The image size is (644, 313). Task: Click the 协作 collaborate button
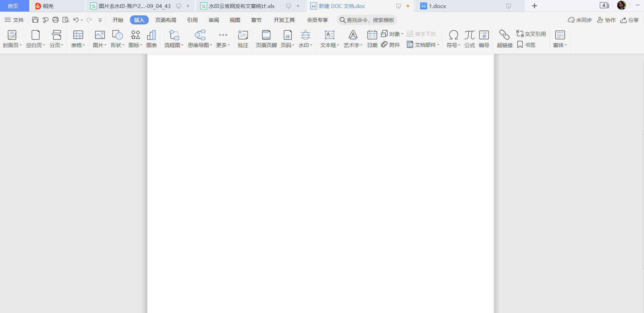point(606,20)
